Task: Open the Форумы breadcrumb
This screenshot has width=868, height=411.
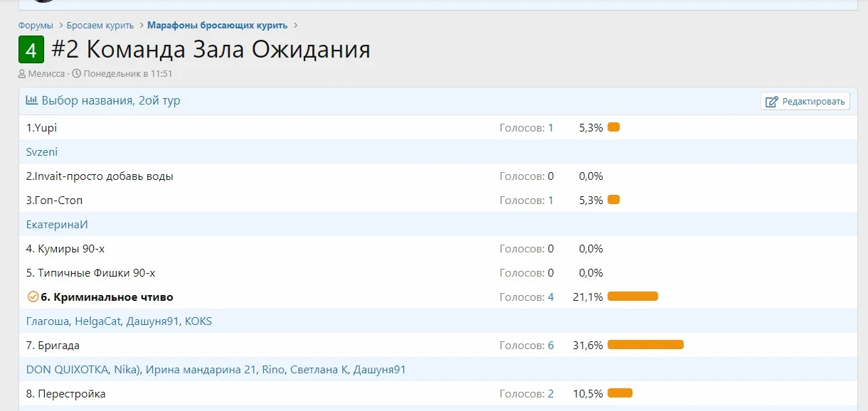Action: tap(36, 26)
